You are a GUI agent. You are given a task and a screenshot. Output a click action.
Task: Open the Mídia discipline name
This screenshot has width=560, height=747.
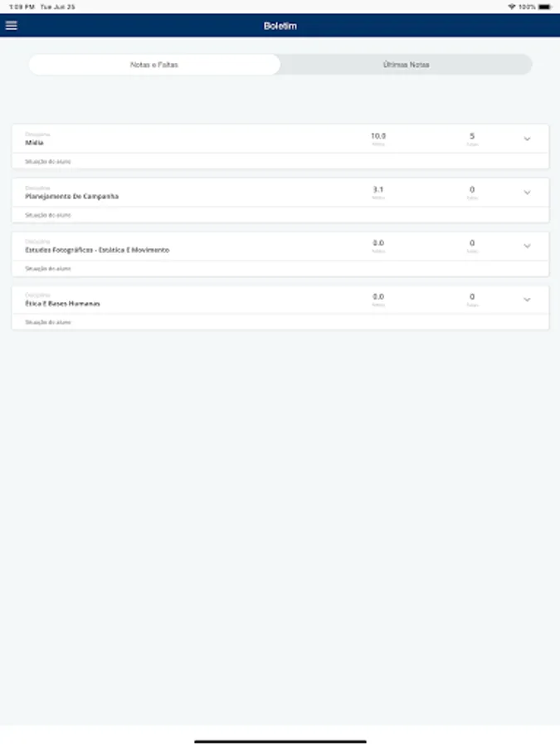(34, 143)
